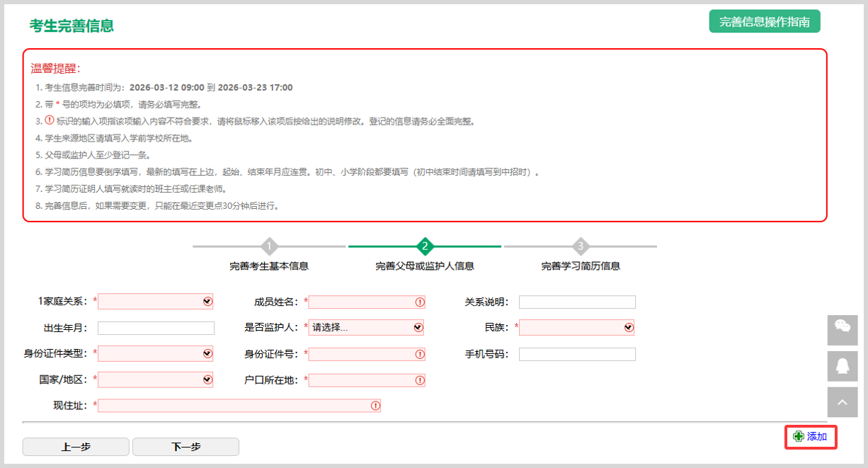Focus the 身份证件号 input field
868x468 pixels.
[367, 354]
